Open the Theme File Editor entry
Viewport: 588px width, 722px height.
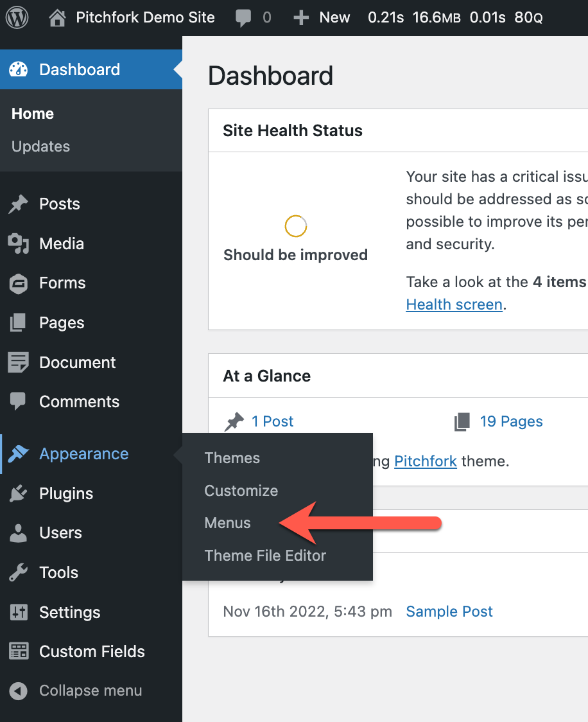pyautogui.click(x=265, y=556)
